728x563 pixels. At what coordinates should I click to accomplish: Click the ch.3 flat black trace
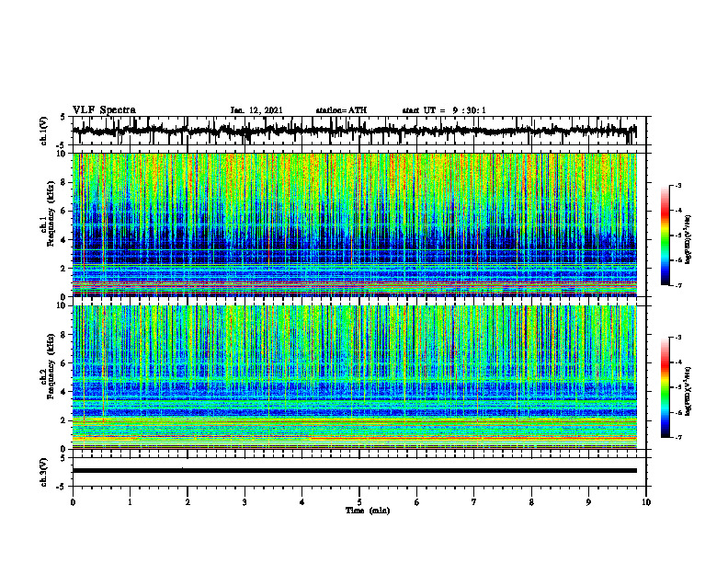[x=355, y=471]
